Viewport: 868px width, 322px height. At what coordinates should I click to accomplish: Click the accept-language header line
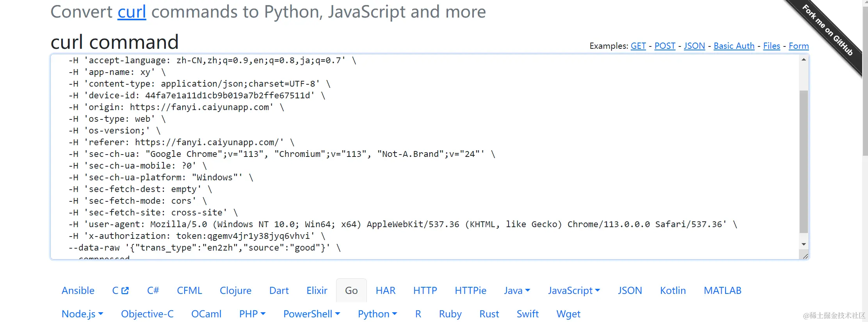coord(212,60)
